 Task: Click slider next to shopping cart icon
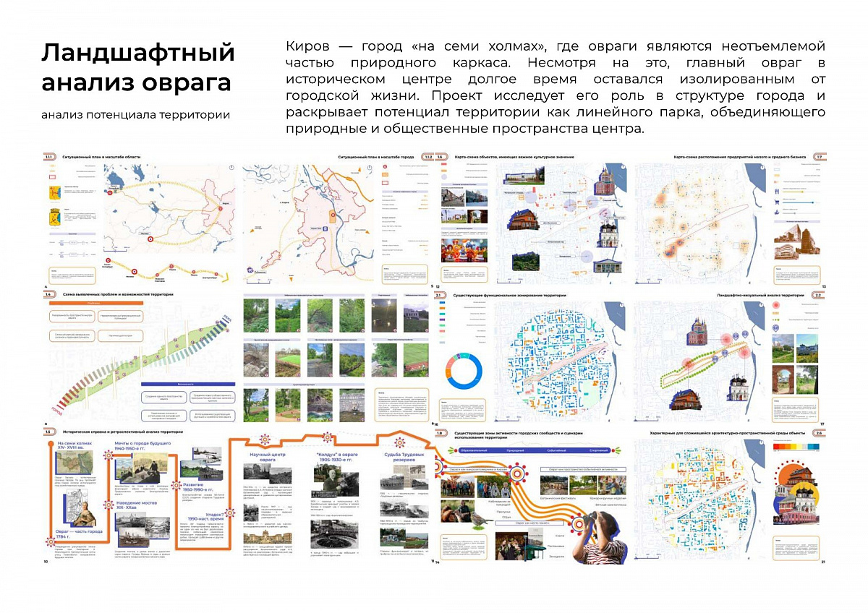(801, 202)
